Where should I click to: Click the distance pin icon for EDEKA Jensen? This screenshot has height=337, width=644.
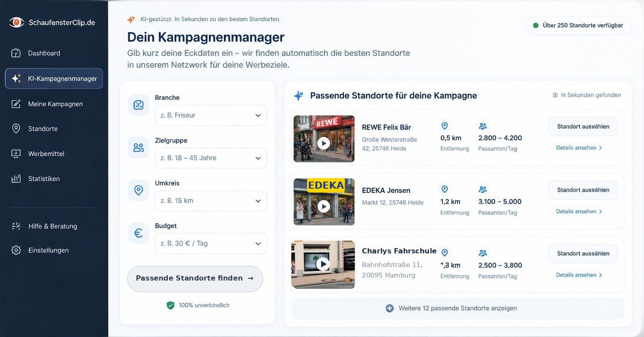tap(445, 189)
